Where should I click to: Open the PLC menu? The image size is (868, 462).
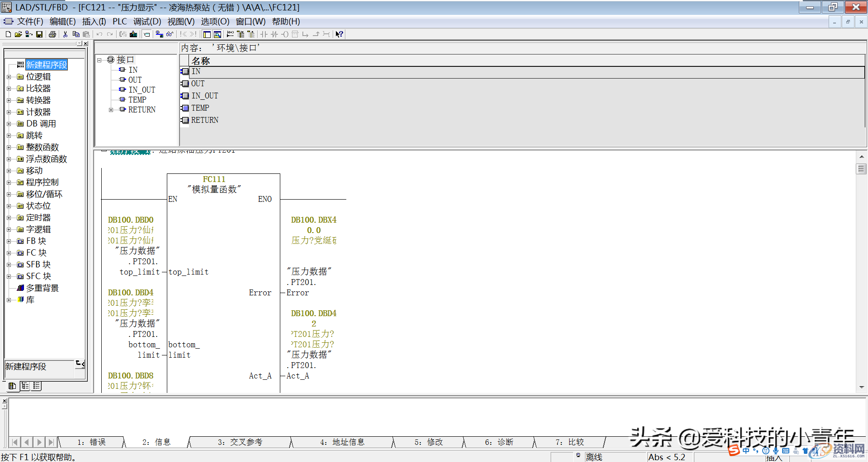[119, 21]
